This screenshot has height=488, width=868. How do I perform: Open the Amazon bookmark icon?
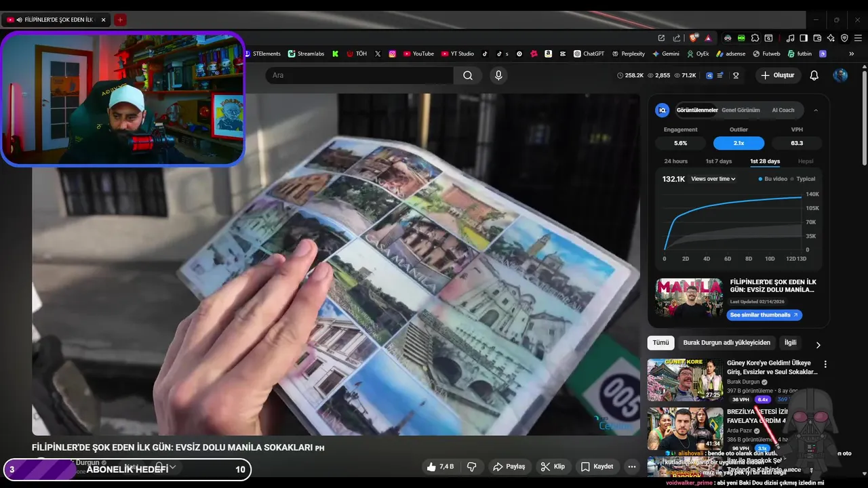[x=548, y=54]
